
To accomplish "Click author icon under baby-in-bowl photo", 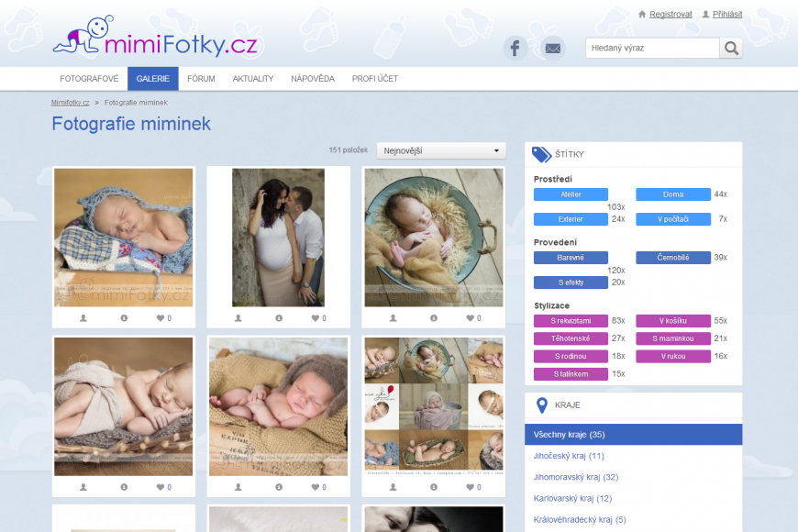I will [393, 318].
